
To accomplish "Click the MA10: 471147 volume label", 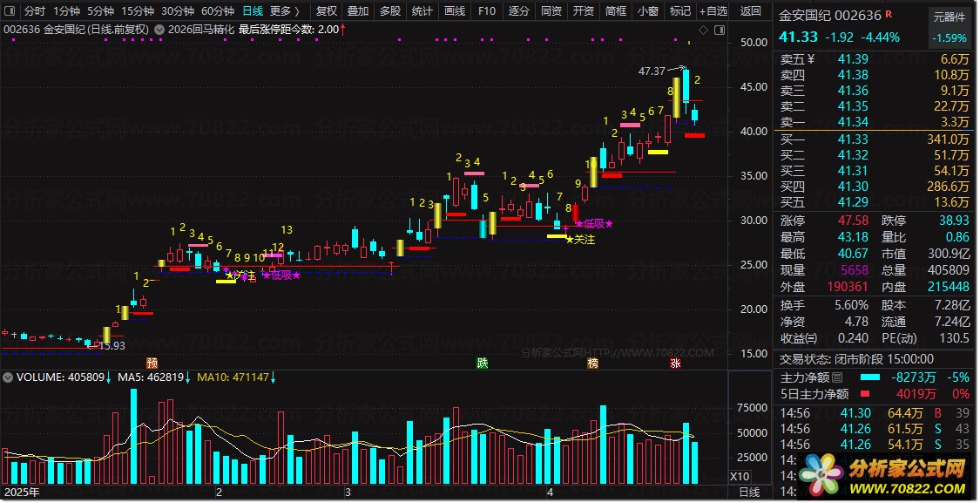I will (233, 377).
